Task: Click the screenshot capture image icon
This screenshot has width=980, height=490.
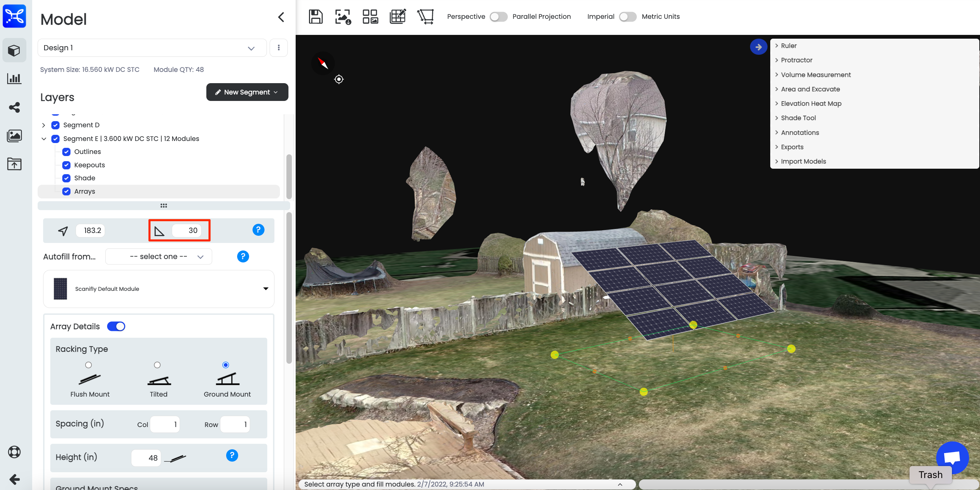Action: coord(343,16)
